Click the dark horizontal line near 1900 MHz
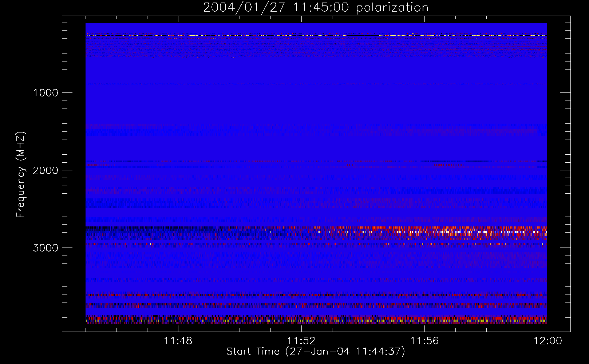589x364 pixels. pyautogui.click(x=316, y=161)
